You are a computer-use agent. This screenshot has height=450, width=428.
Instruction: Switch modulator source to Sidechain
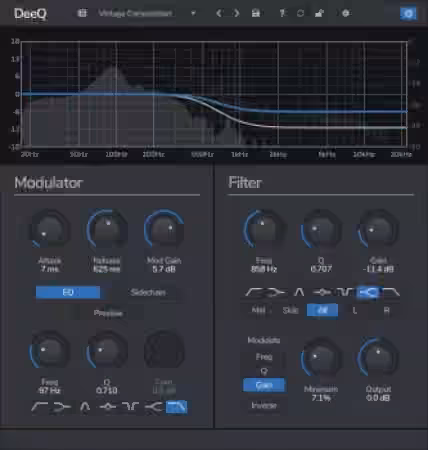148,292
